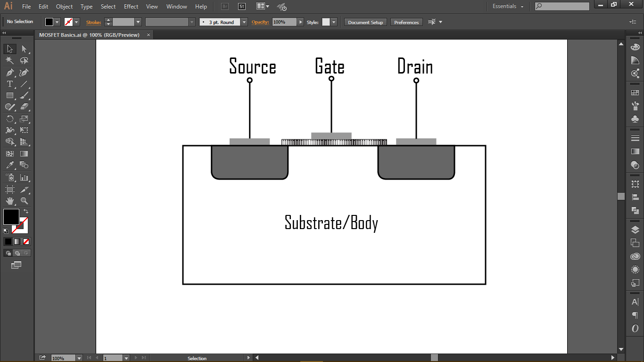
Task: Open the Paragraph panel pilcrow icon
Action: [635, 315]
